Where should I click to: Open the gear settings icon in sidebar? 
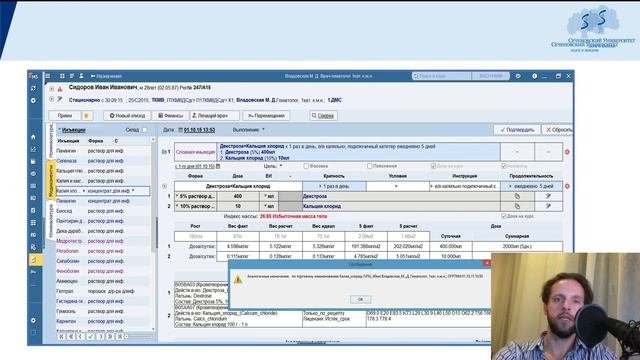(x=33, y=320)
